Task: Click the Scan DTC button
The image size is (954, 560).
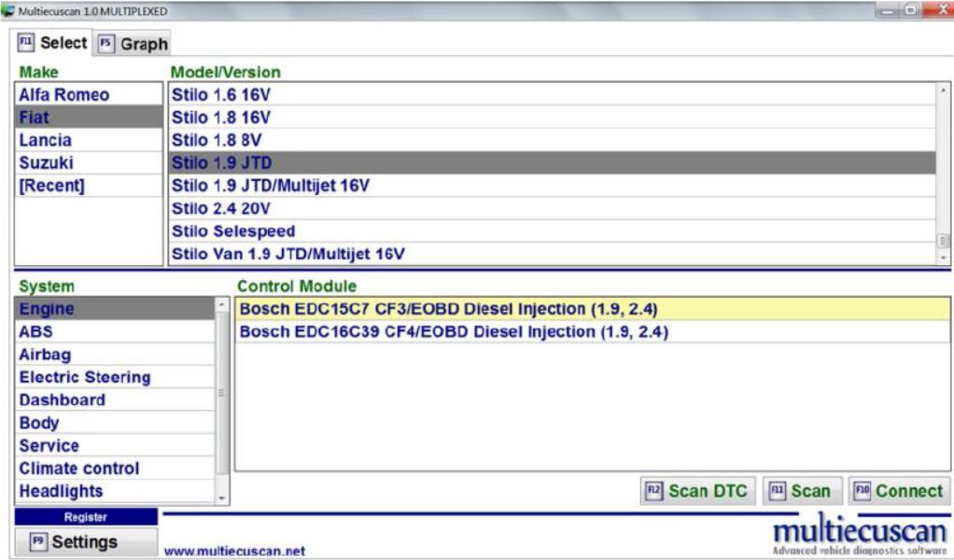Action: tap(697, 491)
